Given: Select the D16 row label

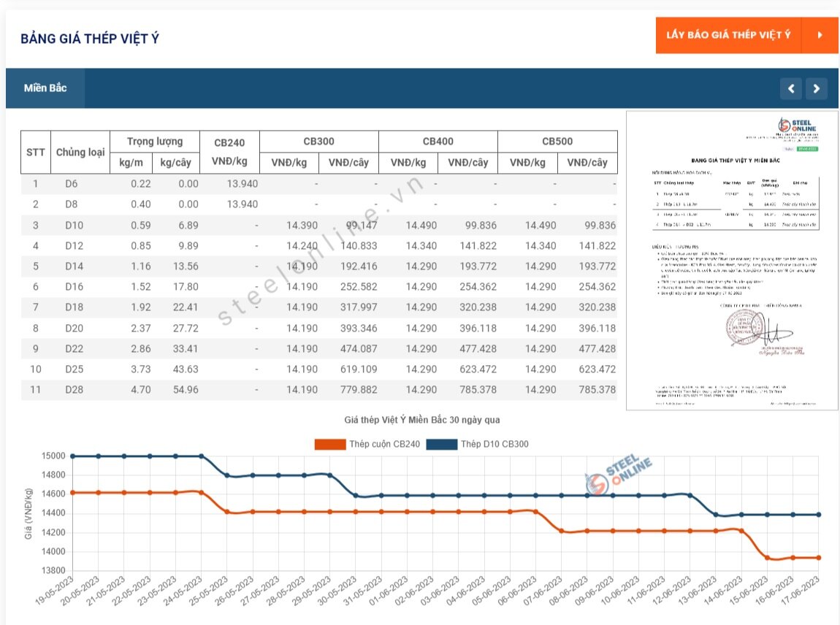Looking at the screenshot, I should [74, 286].
